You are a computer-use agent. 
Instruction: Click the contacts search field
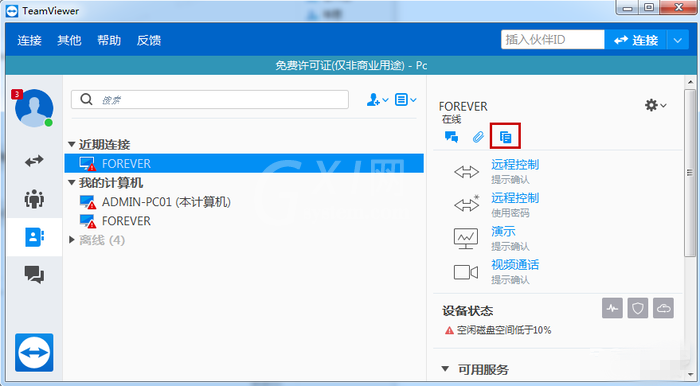point(210,99)
